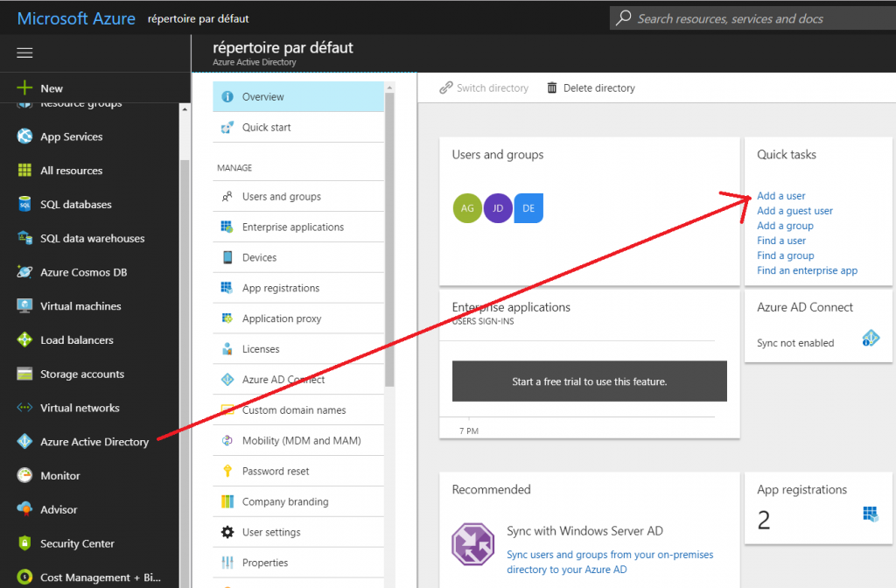Click Quick start rocket icon

(227, 127)
